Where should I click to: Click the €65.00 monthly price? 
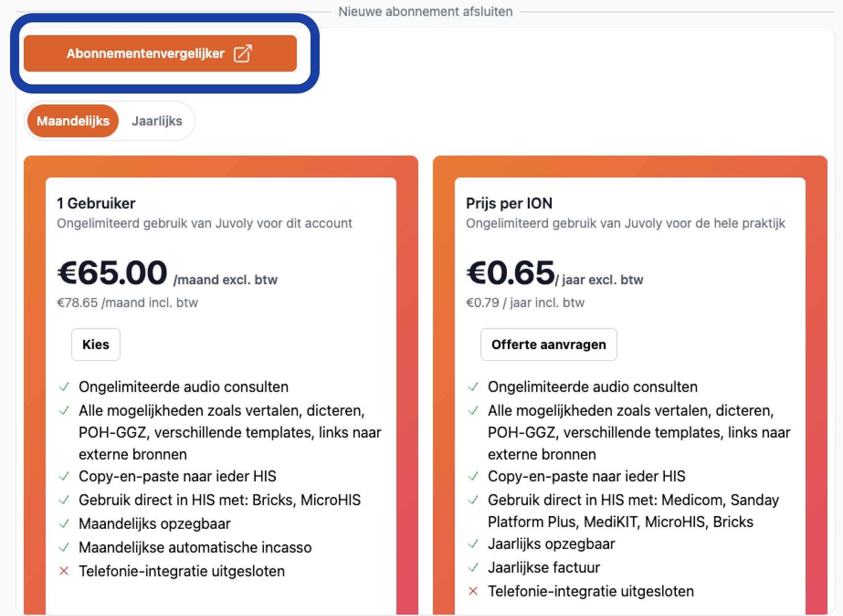tap(112, 273)
